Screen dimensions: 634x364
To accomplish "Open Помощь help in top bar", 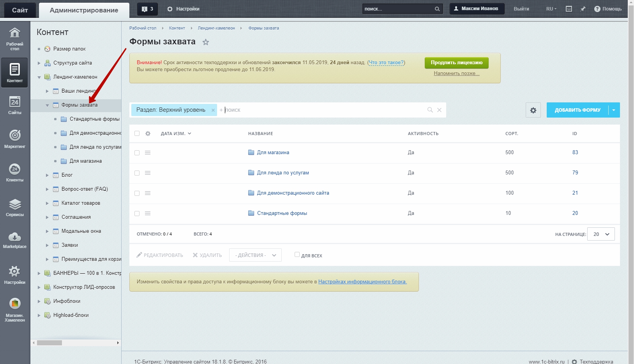I will tap(608, 9).
